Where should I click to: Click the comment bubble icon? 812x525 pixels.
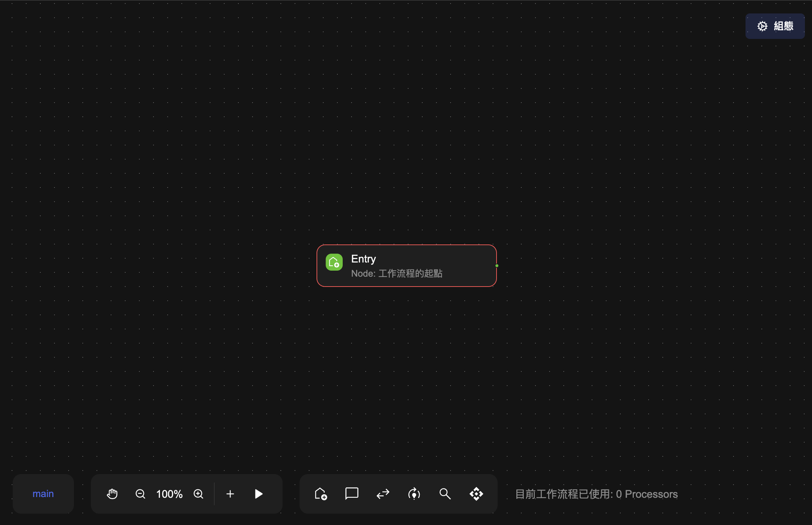pyautogui.click(x=352, y=494)
